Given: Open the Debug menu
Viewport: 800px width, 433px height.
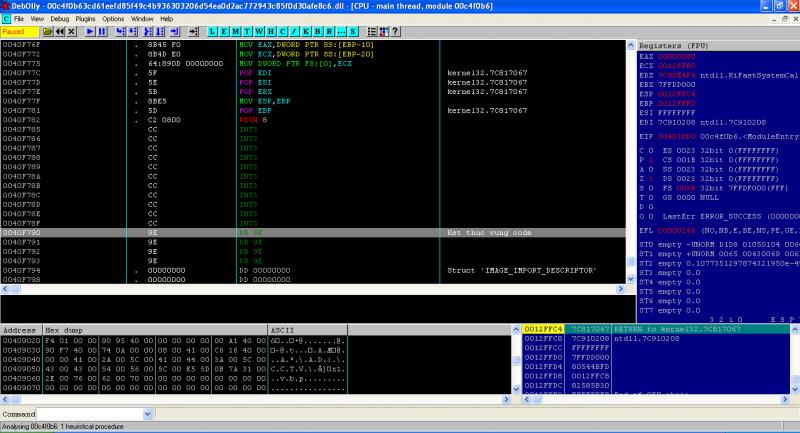Looking at the screenshot, I should 59,19.
